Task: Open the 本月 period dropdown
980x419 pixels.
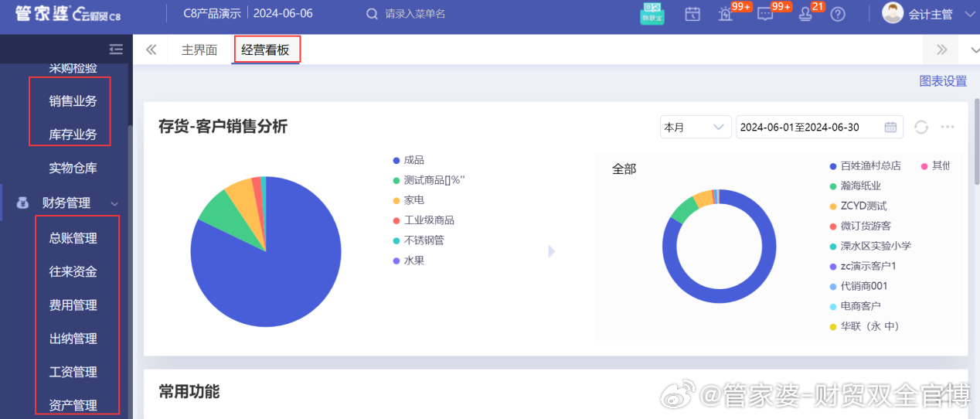Action: pos(695,127)
